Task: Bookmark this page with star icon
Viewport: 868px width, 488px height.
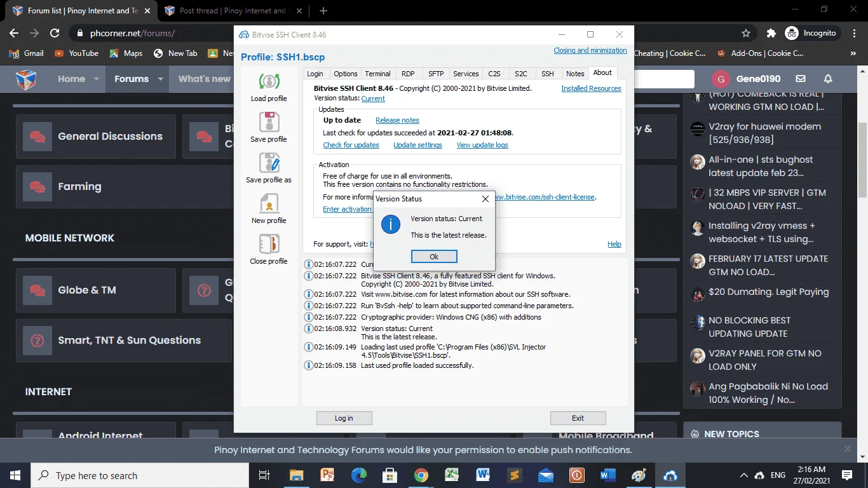Action: tap(746, 33)
